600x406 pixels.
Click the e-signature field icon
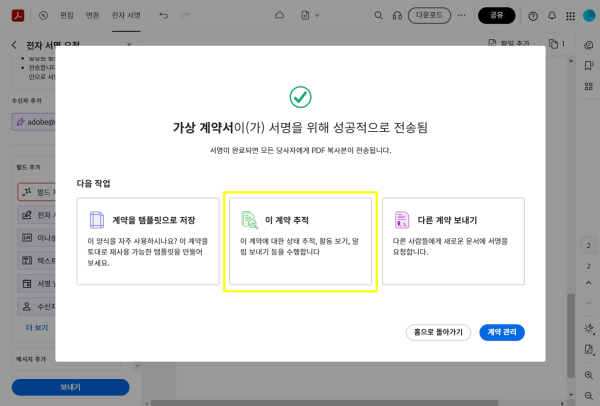27,215
